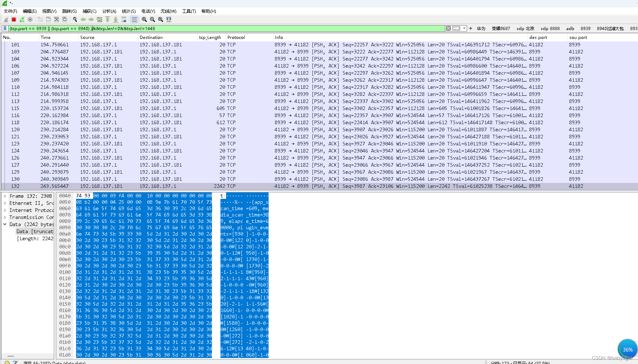Select the [Length: 2242] field row
Image resolution: width=638 pixels, height=364 pixels.
(x=35, y=238)
